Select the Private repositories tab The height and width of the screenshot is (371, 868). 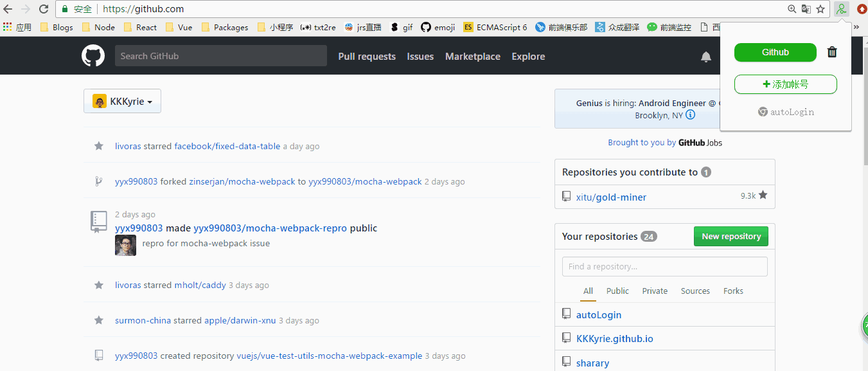coord(655,291)
